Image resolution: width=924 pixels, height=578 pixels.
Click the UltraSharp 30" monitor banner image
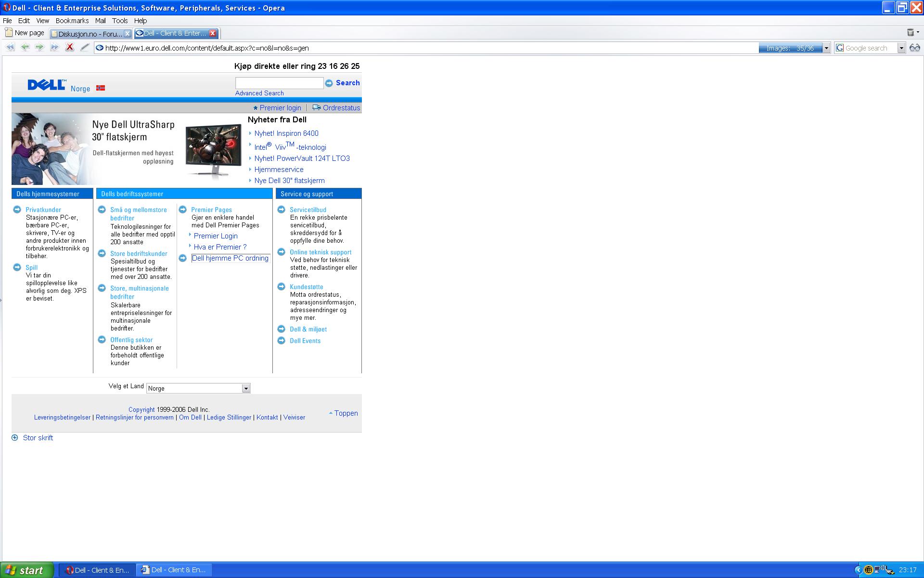point(214,150)
